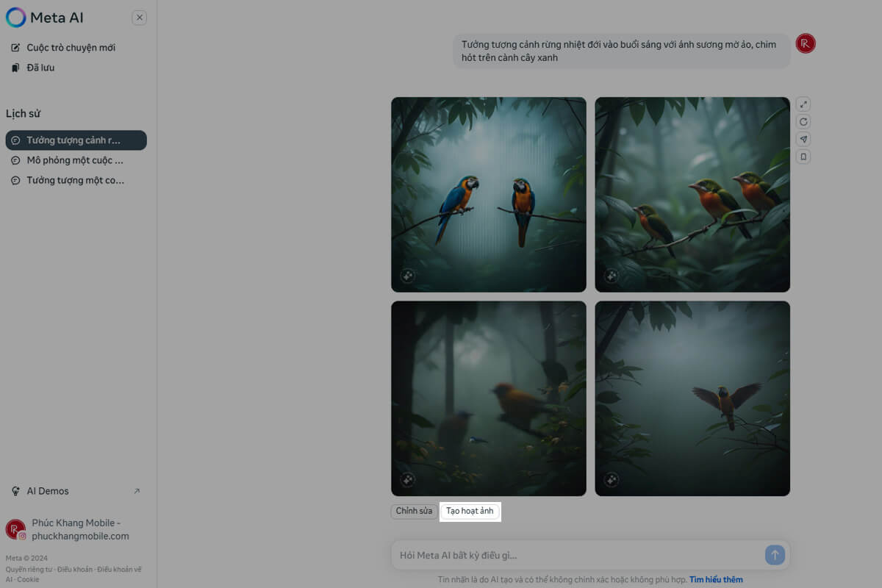Open history chat Mô phỏng một cuộc

tap(75, 160)
